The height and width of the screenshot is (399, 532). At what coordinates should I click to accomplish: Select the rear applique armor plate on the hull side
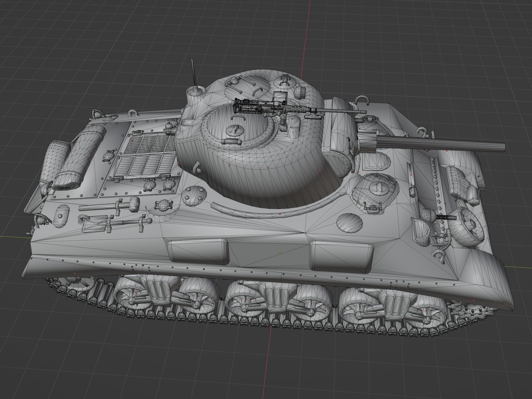click(x=198, y=252)
